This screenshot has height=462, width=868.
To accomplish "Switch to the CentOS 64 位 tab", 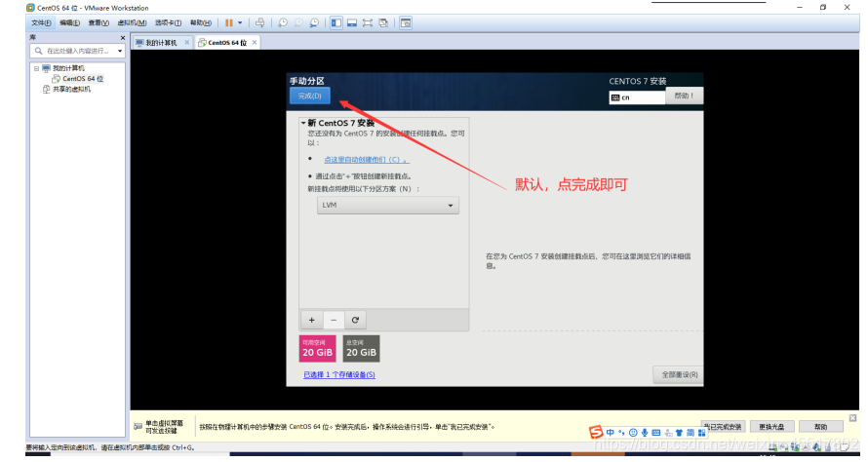I will [x=227, y=43].
